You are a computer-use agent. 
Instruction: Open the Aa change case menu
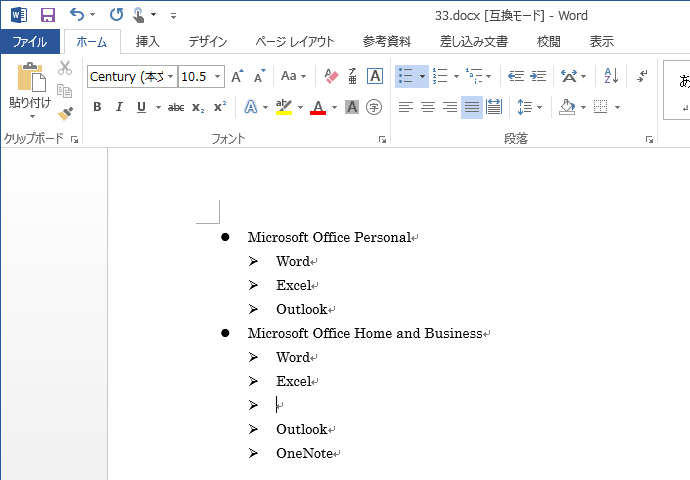(x=293, y=76)
